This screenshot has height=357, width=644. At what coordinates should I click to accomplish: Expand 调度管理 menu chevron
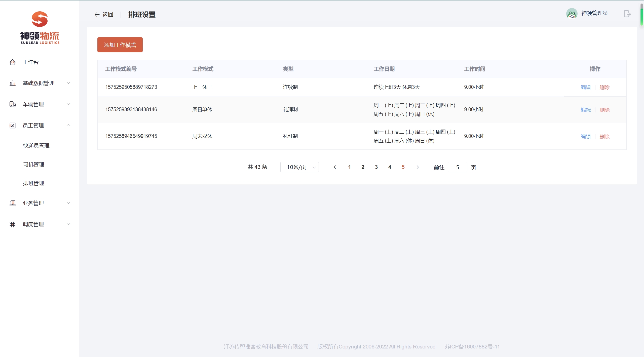coord(68,224)
